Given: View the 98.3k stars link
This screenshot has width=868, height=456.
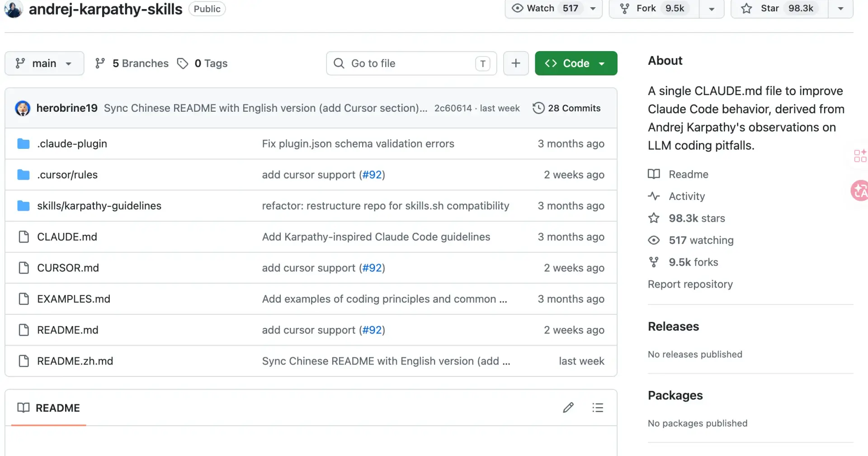Looking at the screenshot, I should [687, 218].
